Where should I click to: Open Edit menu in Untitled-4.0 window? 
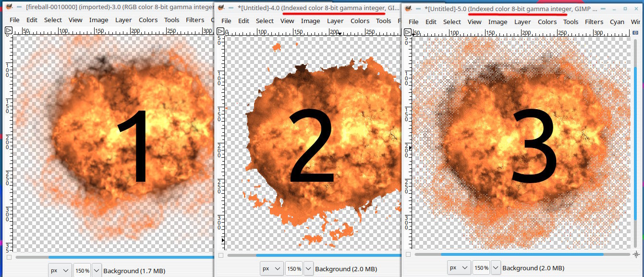[243, 21]
